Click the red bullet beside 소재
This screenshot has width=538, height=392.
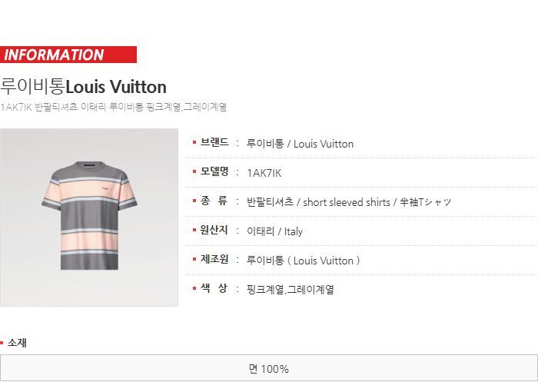[x=2, y=343]
